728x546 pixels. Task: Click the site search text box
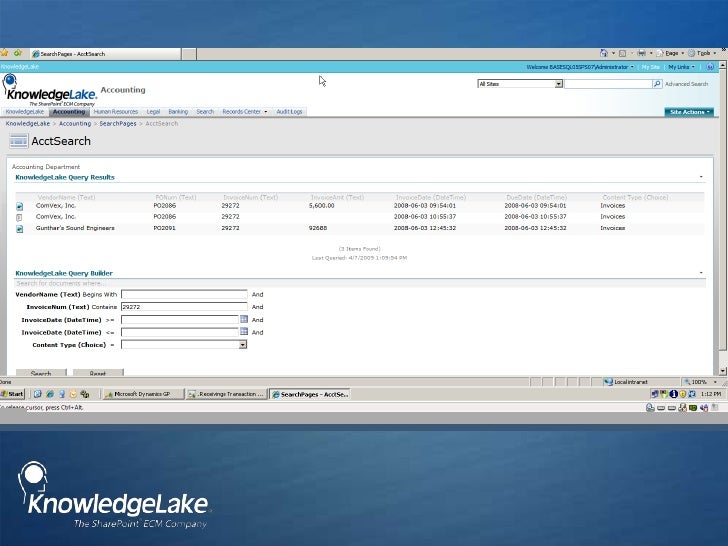click(x=608, y=84)
